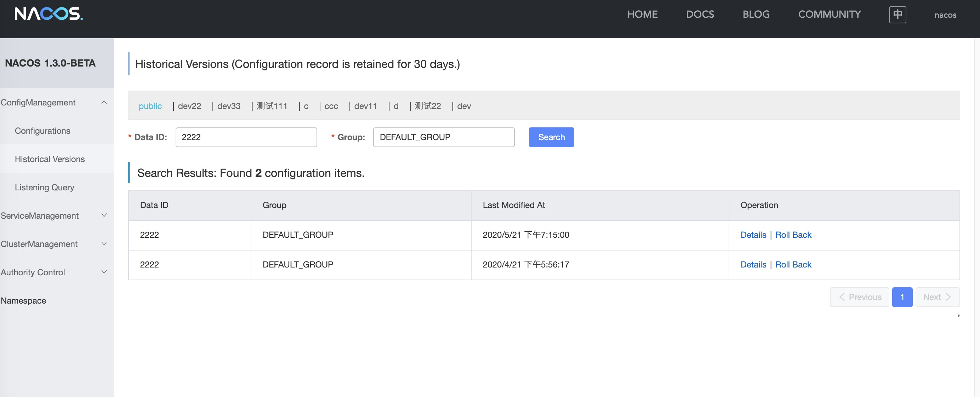Open the BLOG menu item
Screen dimensions: 980x397
(x=756, y=14)
